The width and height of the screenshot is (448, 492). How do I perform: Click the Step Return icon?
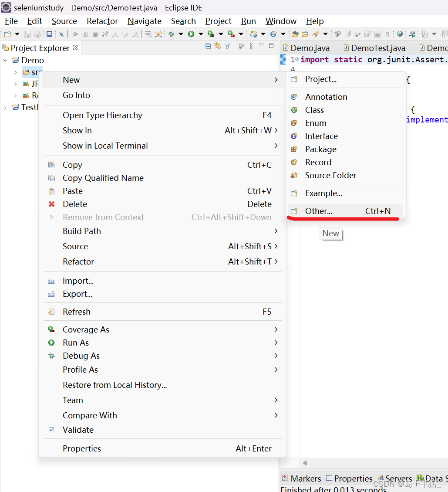tap(135, 34)
